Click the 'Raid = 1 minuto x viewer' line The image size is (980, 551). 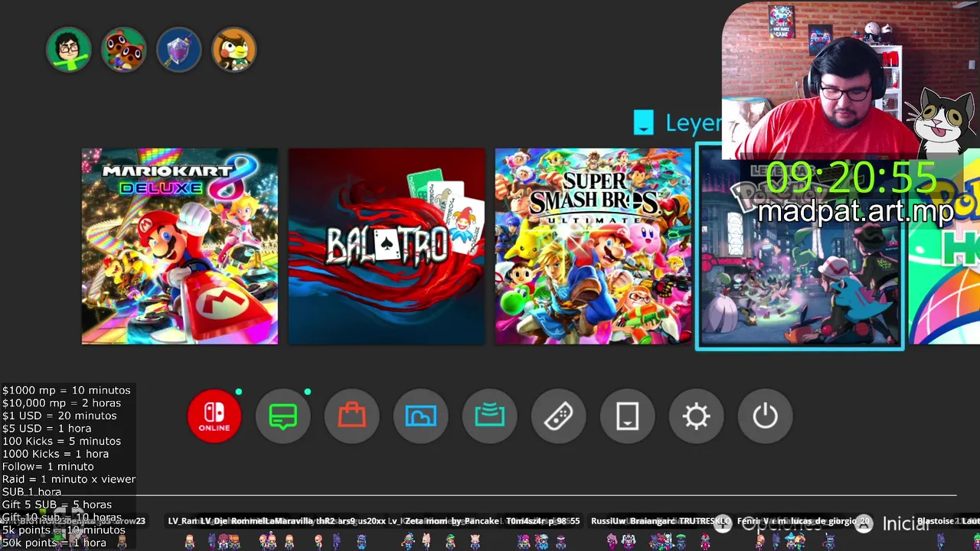(69, 479)
